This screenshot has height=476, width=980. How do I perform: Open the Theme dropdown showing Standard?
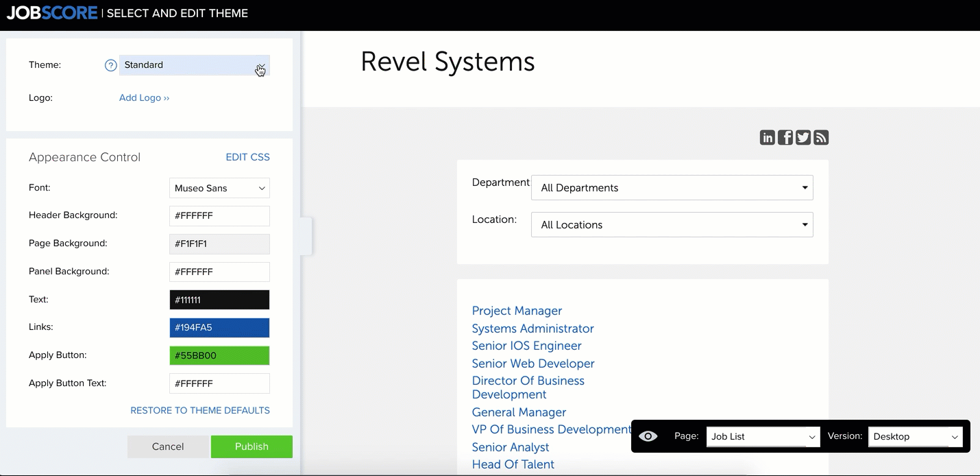(x=195, y=65)
